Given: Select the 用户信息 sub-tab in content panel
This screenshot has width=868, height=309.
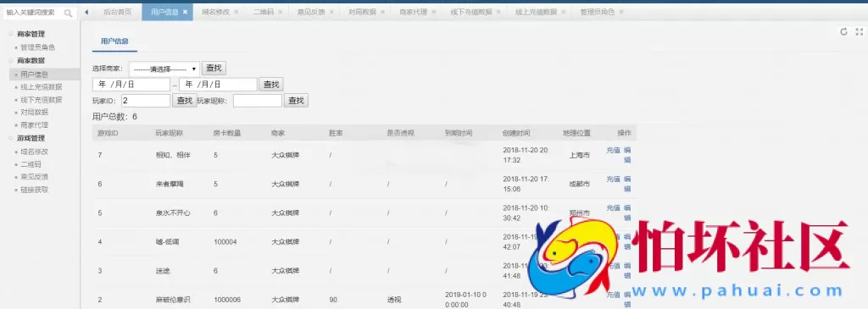Looking at the screenshot, I should click(114, 41).
